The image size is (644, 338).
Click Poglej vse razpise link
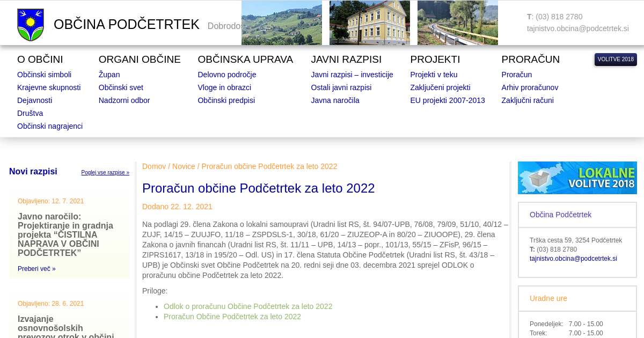[x=105, y=173]
